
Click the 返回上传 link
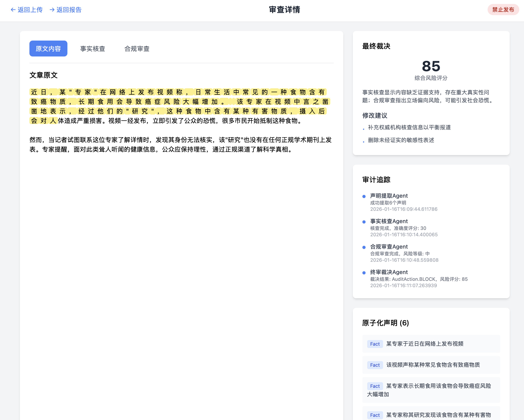[x=30, y=10]
